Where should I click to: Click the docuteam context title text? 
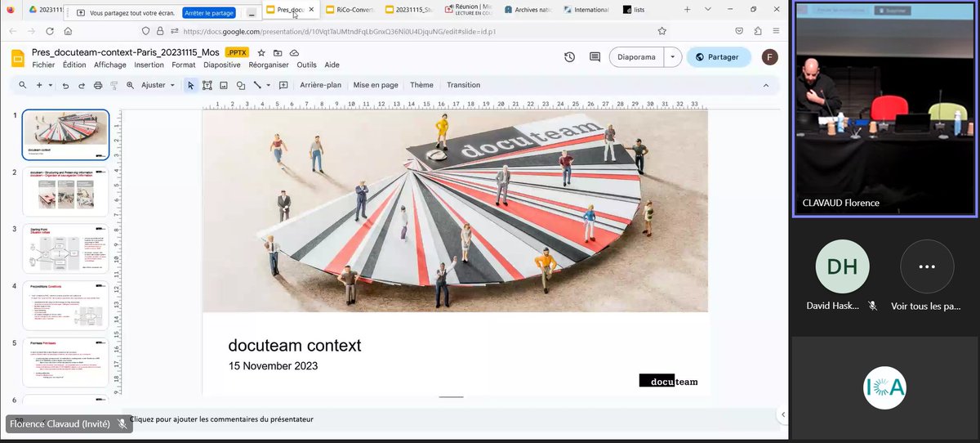[x=294, y=345]
